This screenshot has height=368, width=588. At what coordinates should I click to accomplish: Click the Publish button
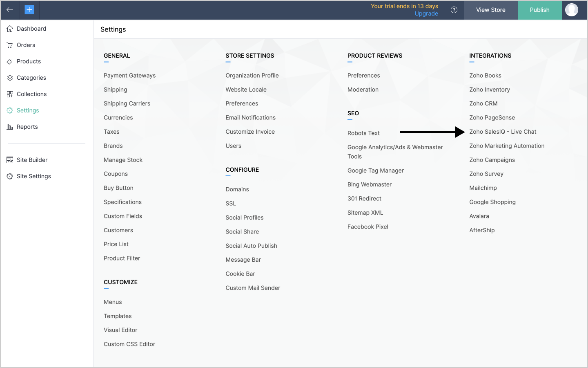click(x=540, y=10)
